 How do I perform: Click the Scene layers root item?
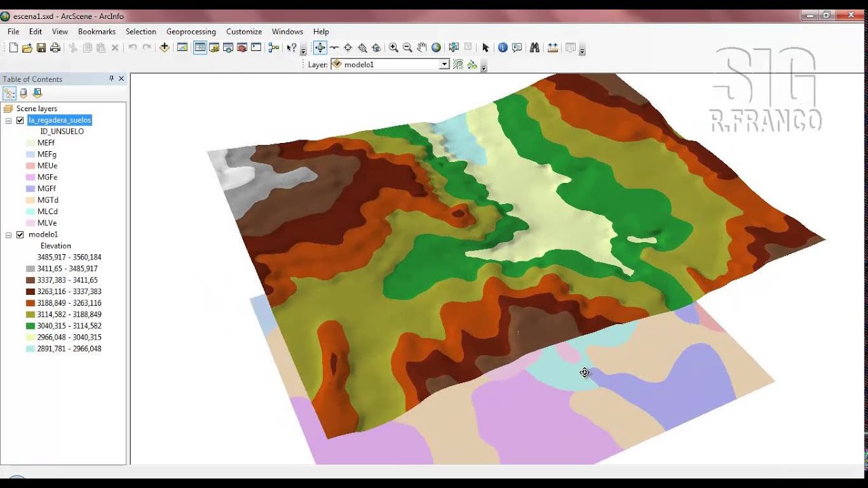(x=37, y=108)
